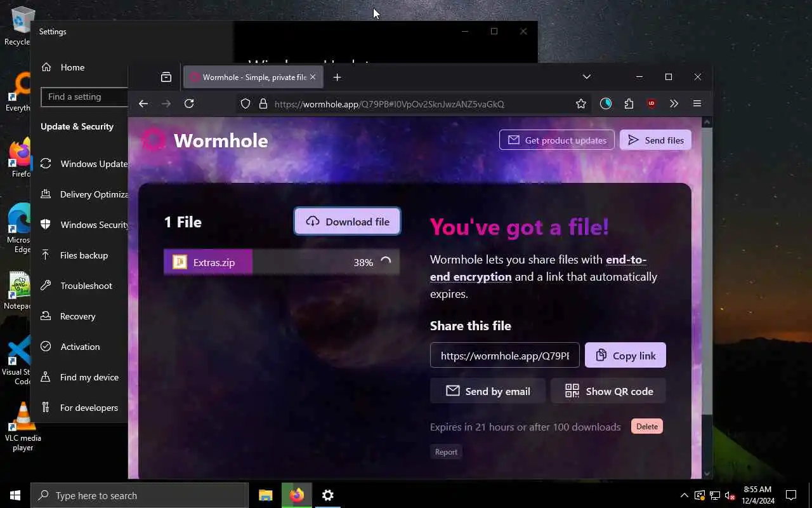The width and height of the screenshot is (812, 508).
Task: Expand more toolbar tools chevron
Action: click(674, 104)
